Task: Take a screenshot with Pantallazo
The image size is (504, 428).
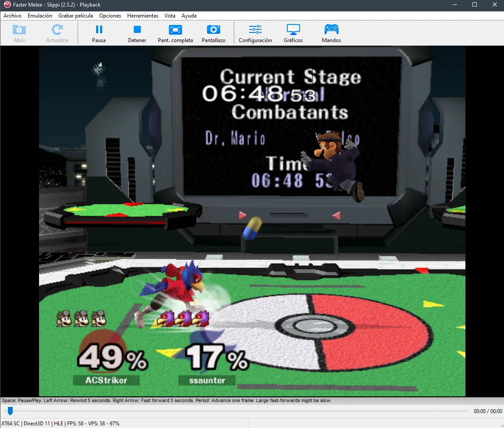Action: pyautogui.click(x=214, y=33)
